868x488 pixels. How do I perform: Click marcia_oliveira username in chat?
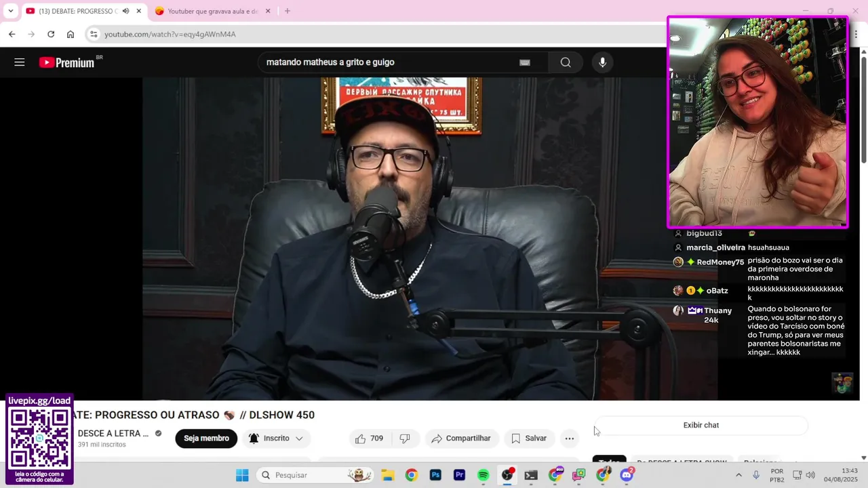pos(715,248)
